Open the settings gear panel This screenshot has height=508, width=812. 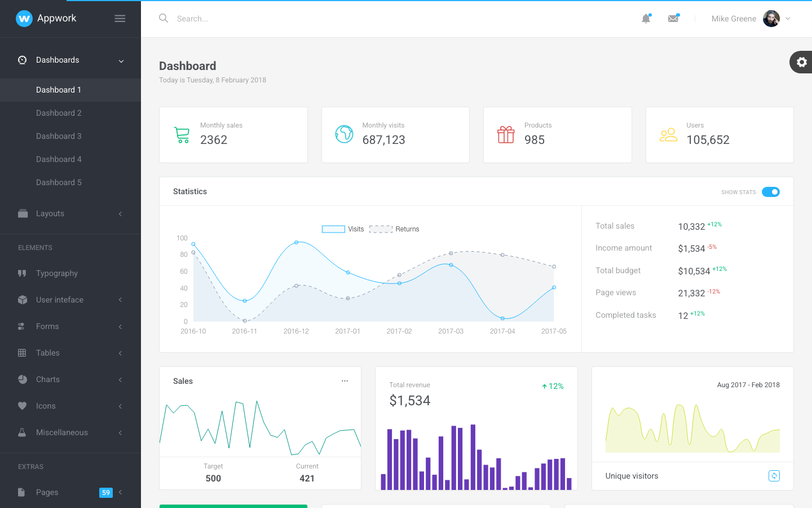pos(801,62)
